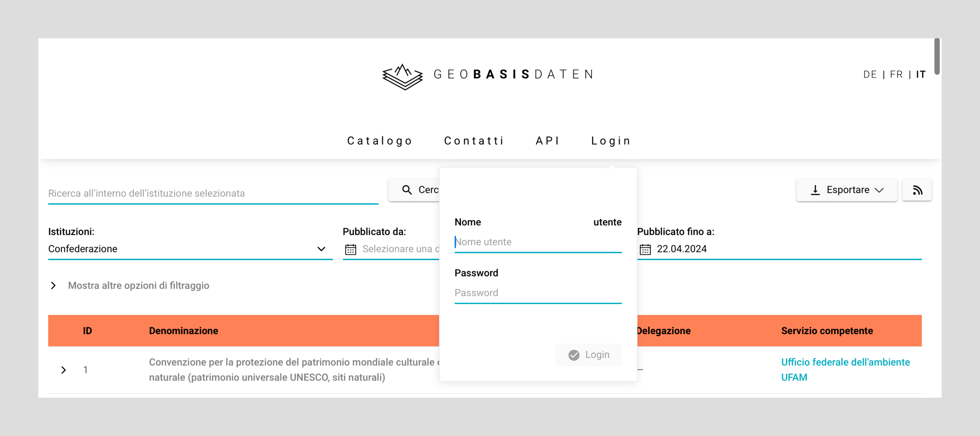Expand table row with ID 1
Screen dimensions: 980x436
[64, 370]
